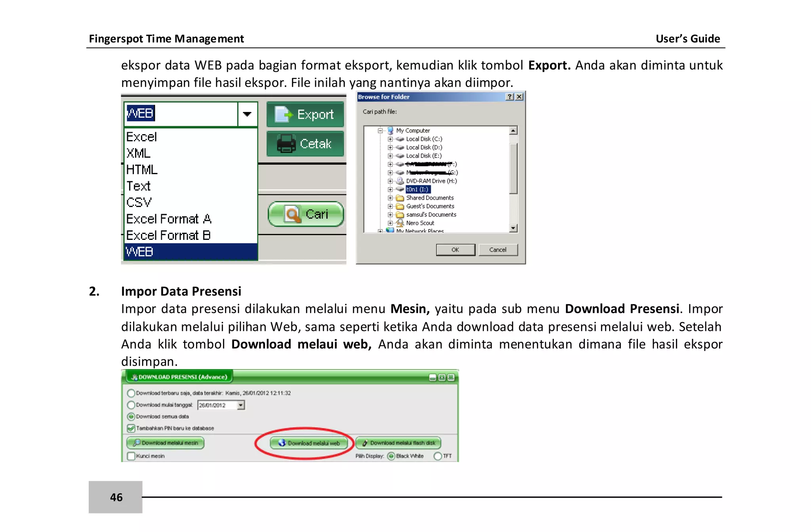Click the DVD-RAM drive icon

pos(400,181)
